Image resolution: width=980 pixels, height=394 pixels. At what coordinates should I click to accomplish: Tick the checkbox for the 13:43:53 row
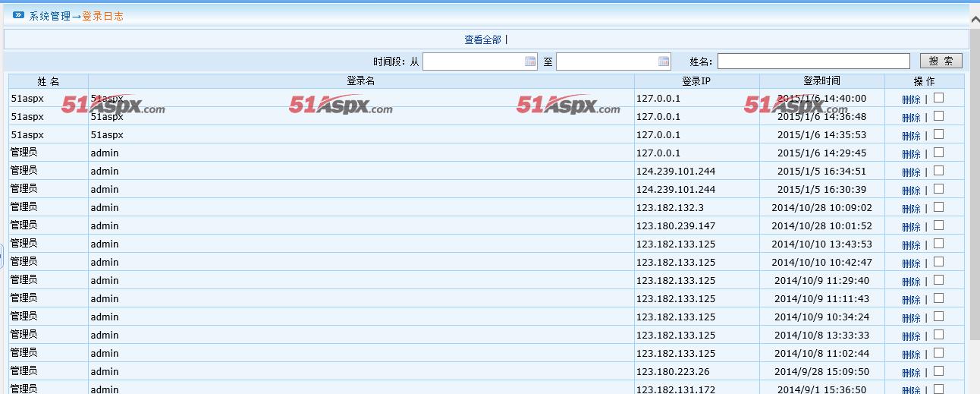pyautogui.click(x=938, y=244)
